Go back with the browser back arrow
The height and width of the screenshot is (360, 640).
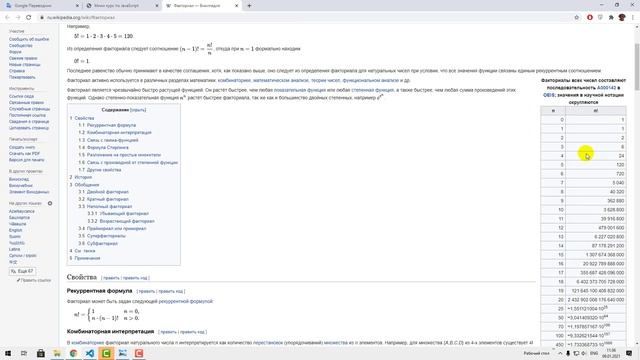7,18
